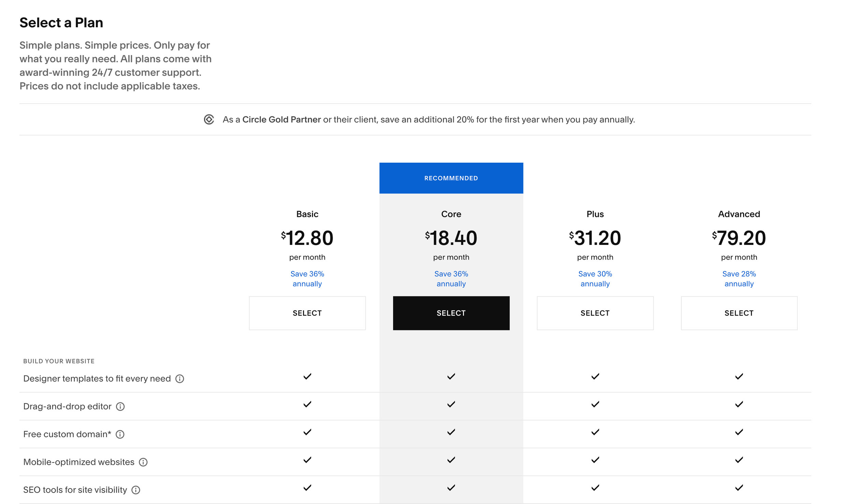Click the Circle Gold Partner text
This screenshot has width=853, height=504.
(281, 120)
